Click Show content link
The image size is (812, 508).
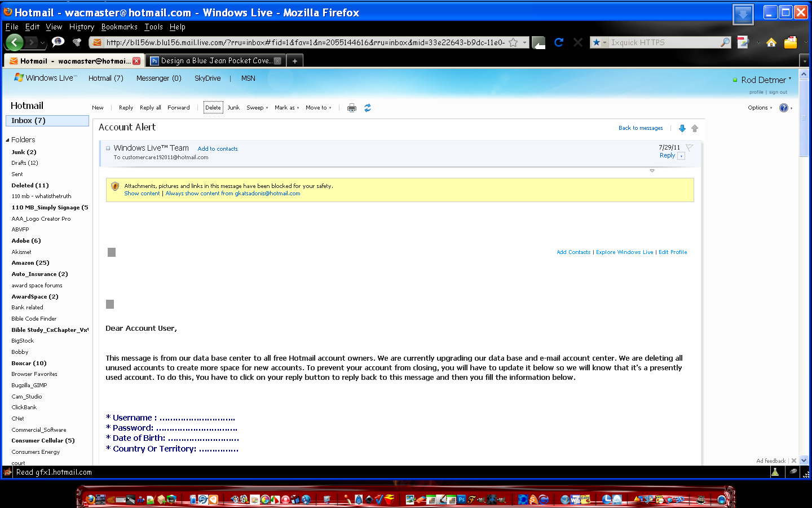142,194
